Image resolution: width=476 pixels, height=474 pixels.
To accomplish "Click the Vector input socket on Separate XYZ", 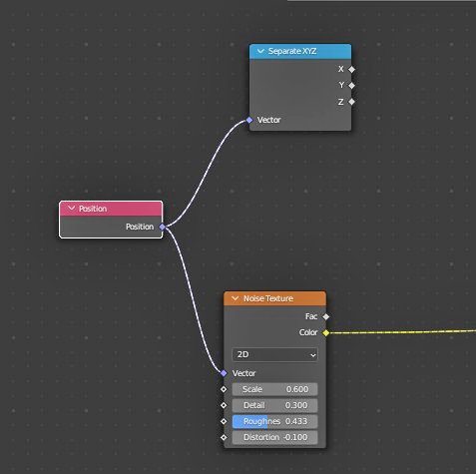I will pyautogui.click(x=249, y=120).
